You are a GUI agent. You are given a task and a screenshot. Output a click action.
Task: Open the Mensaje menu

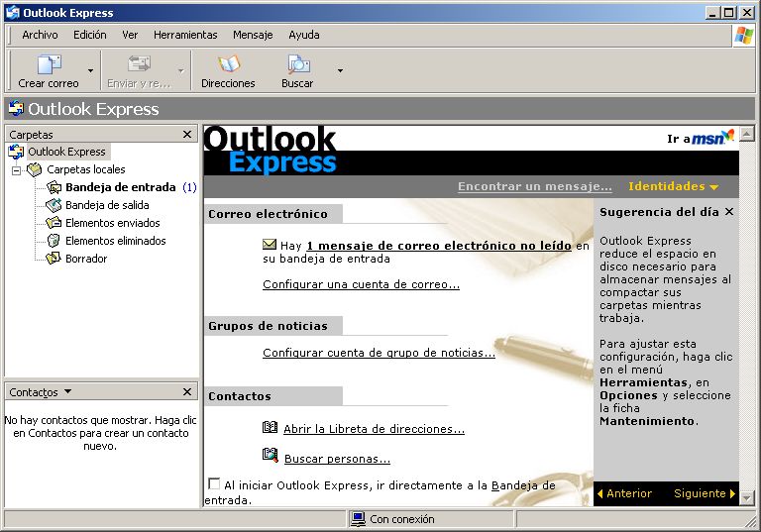tap(253, 35)
